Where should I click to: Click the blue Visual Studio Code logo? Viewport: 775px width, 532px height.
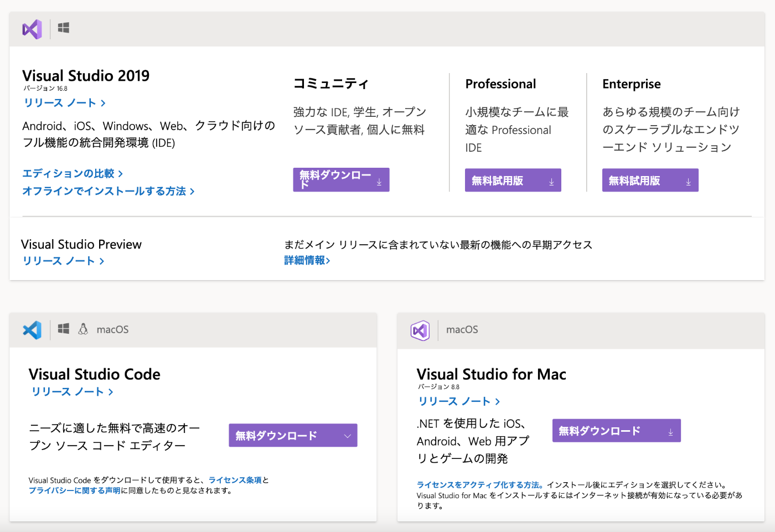pyautogui.click(x=32, y=330)
